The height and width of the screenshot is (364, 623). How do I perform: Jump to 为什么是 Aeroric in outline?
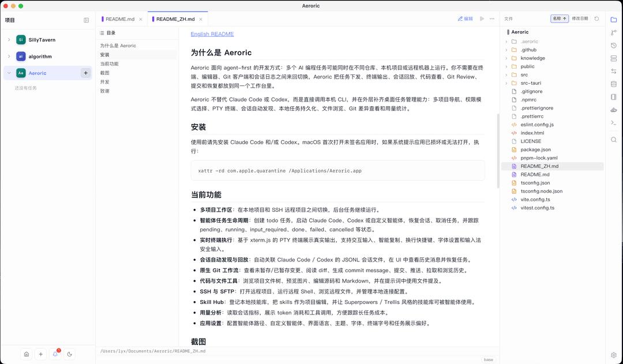point(118,46)
